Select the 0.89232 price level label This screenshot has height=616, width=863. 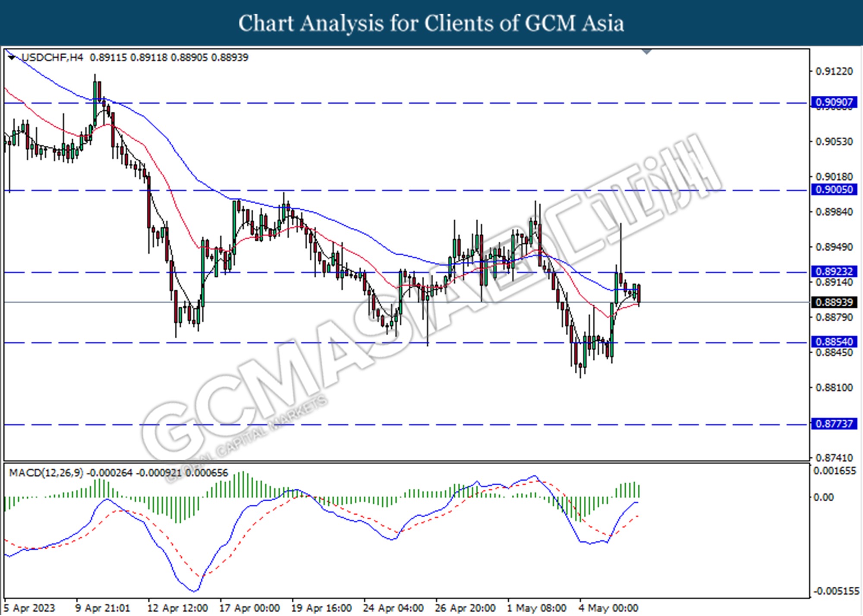(x=834, y=271)
